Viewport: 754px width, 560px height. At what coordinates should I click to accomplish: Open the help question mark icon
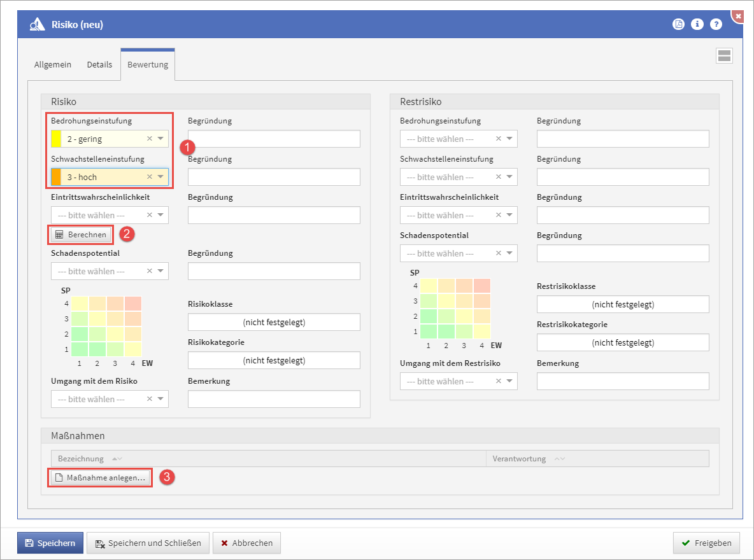tap(716, 24)
